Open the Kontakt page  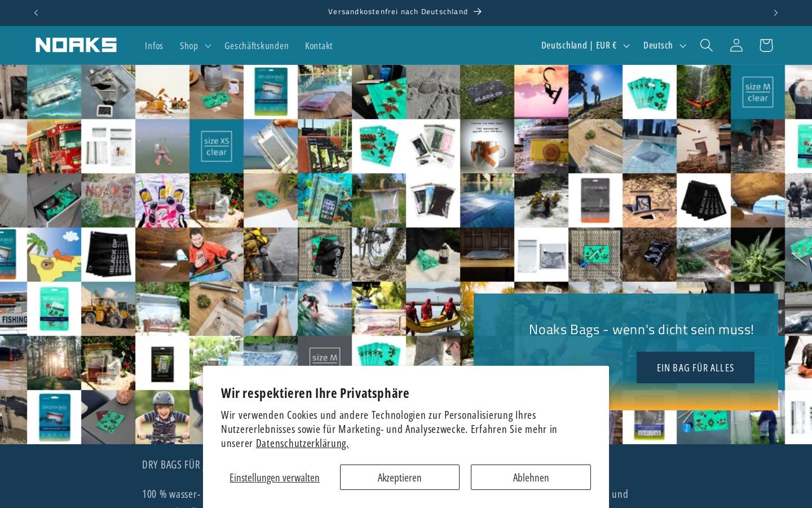[319, 46]
